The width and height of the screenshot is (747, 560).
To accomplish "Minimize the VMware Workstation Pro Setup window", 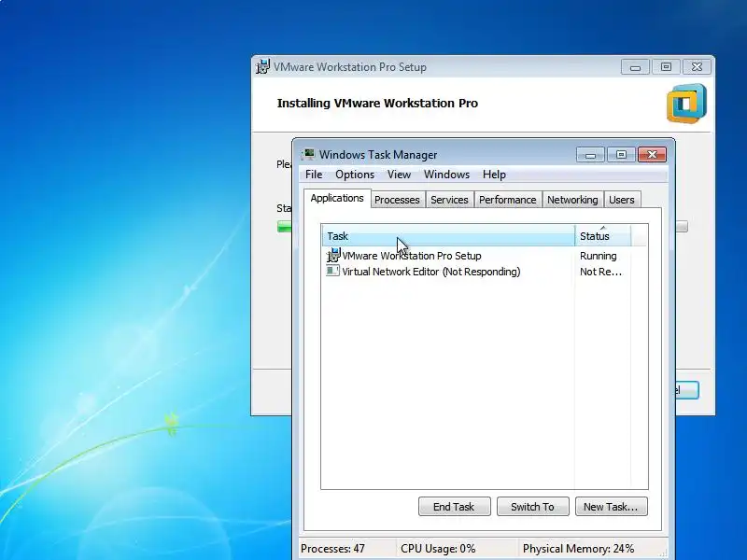I will 635,67.
